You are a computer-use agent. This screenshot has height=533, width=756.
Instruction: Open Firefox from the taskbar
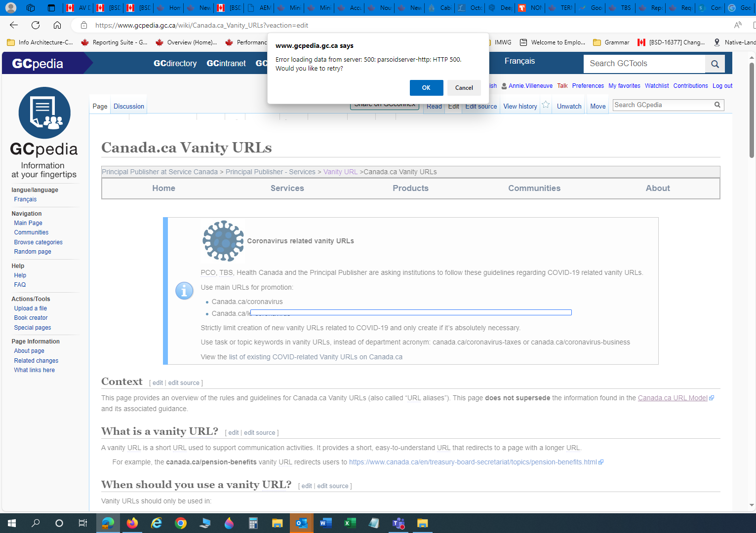[x=132, y=523]
